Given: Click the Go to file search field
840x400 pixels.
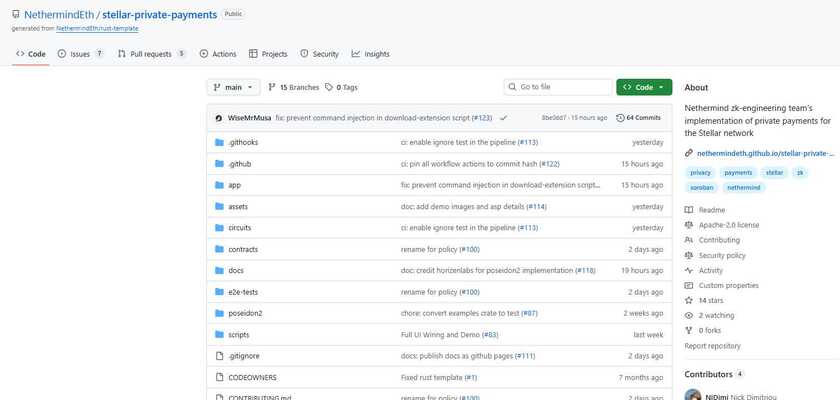Looking at the screenshot, I should (x=558, y=87).
